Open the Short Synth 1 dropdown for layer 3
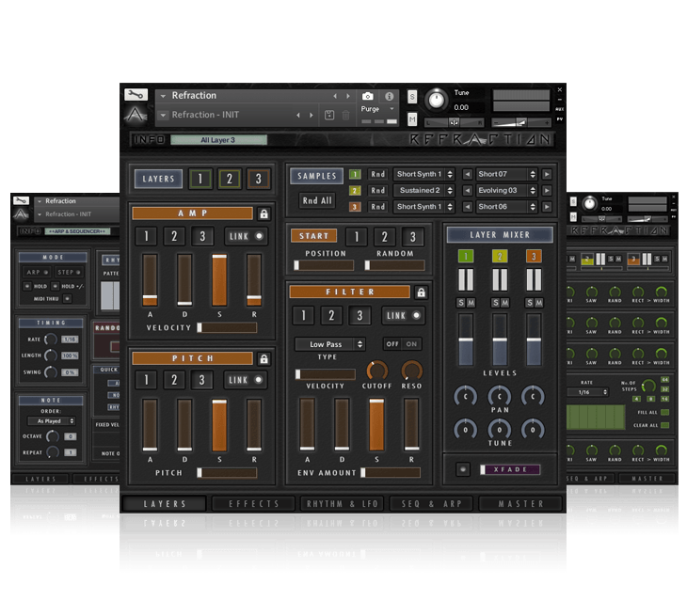 pos(424,207)
